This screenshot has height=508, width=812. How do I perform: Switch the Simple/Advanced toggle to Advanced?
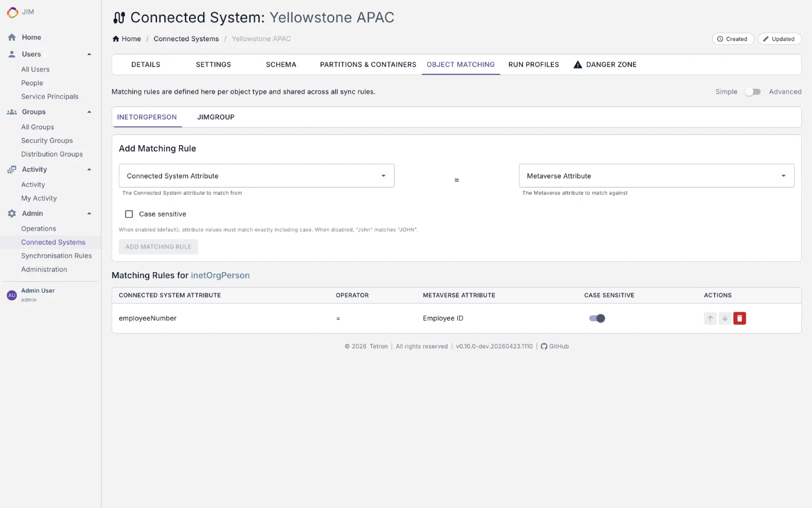(753, 91)
